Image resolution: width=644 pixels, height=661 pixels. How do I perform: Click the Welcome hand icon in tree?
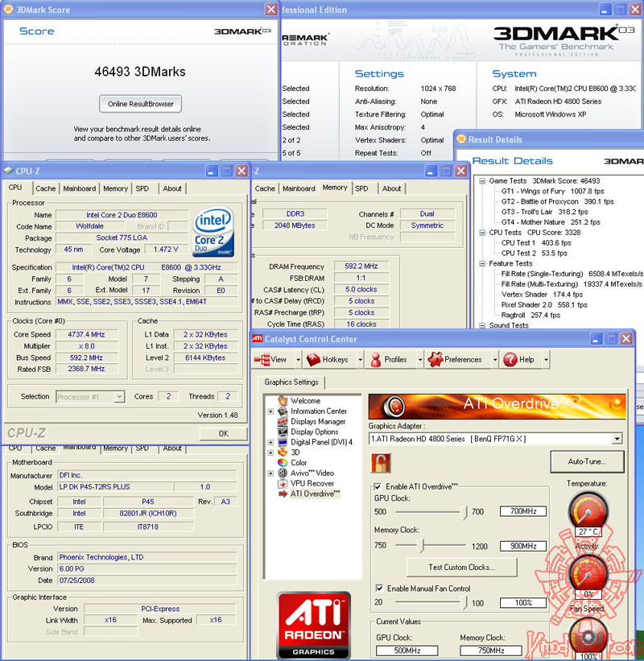[x=283, y=400]
